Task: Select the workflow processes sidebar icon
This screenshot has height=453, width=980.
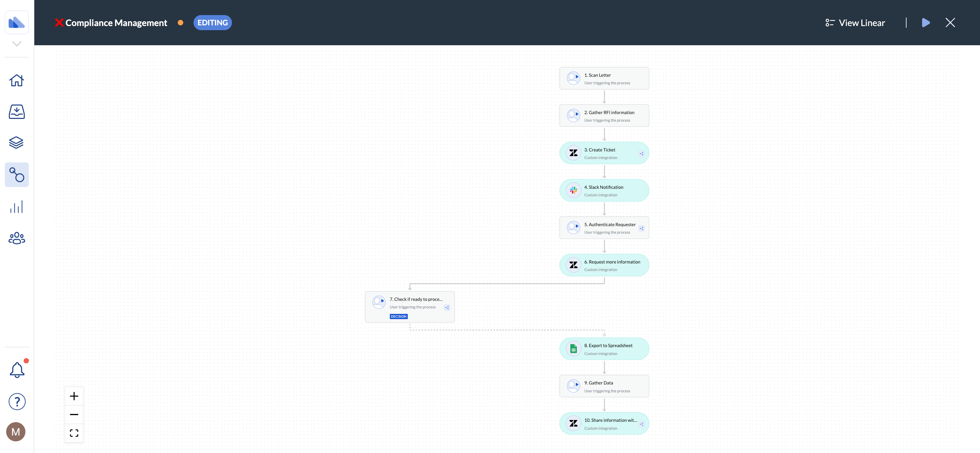Action: pyautogui.click(x=17, y=175)
